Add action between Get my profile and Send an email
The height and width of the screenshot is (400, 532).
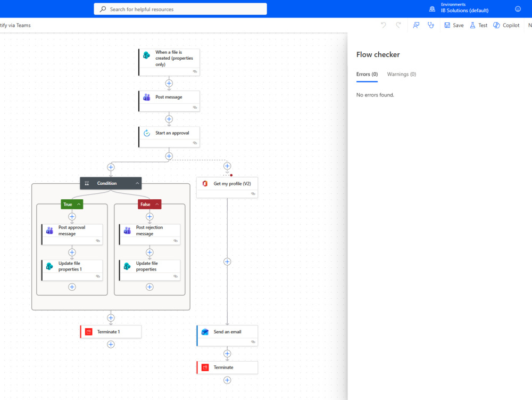[x=227, y=262]
